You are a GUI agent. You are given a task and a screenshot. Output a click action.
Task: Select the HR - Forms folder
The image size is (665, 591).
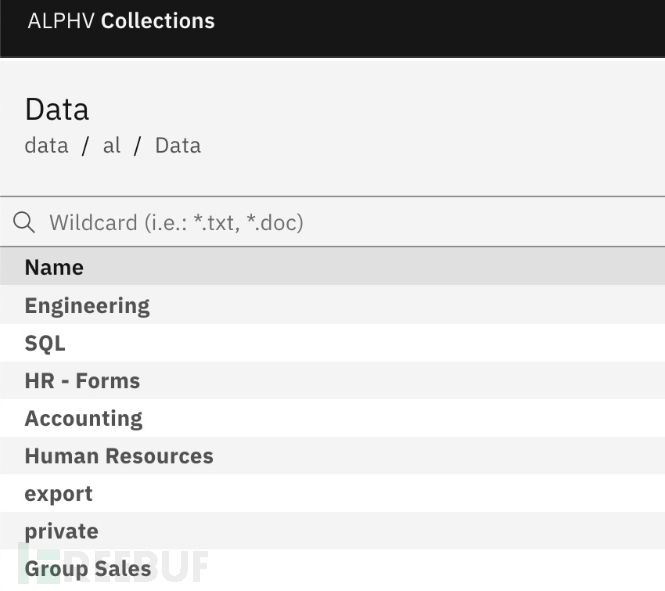[x=82, y=381]
